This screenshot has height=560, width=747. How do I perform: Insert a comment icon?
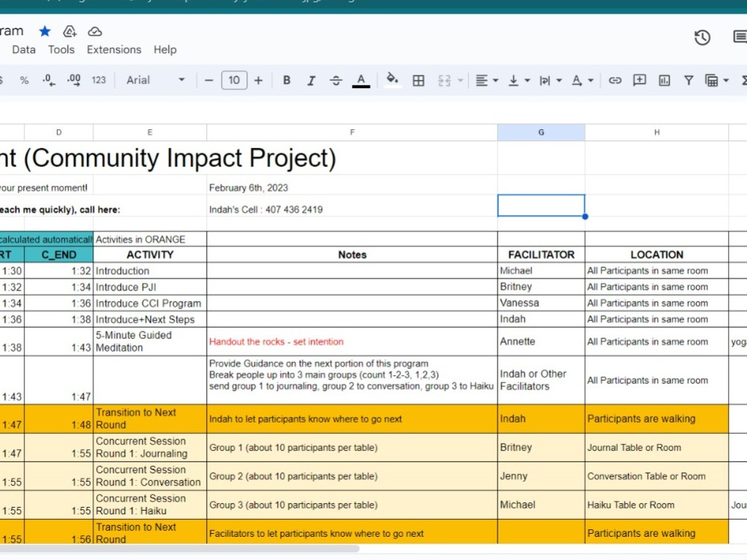(x=639, y=80)
